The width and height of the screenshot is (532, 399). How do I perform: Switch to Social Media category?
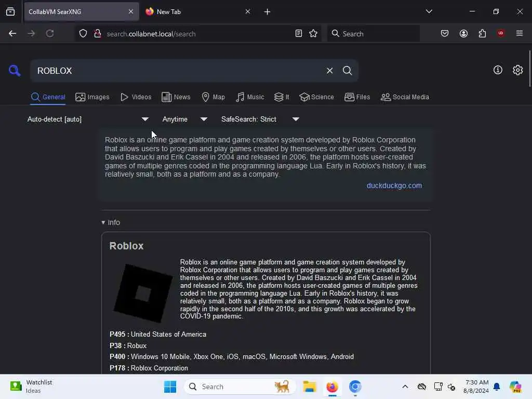[x=405, y=97]
